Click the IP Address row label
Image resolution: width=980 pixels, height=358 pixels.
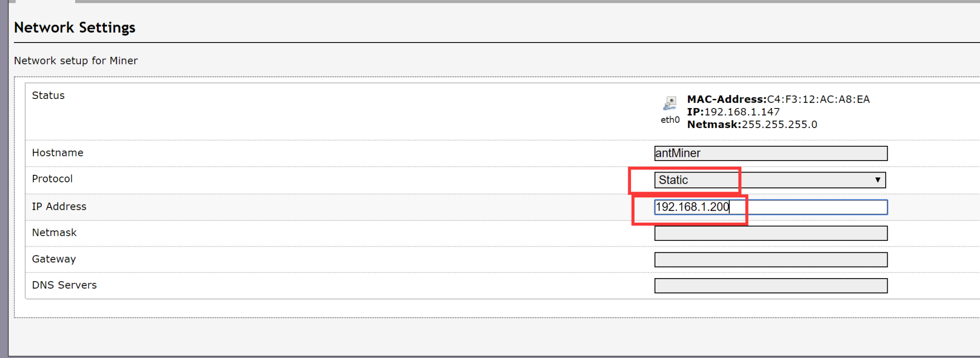tap(59, 206)
